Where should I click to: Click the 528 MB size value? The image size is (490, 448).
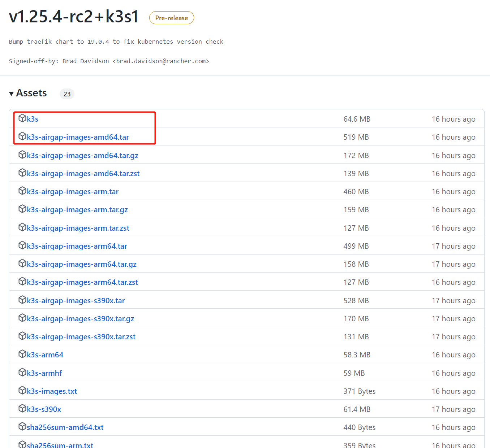point(356,301)
